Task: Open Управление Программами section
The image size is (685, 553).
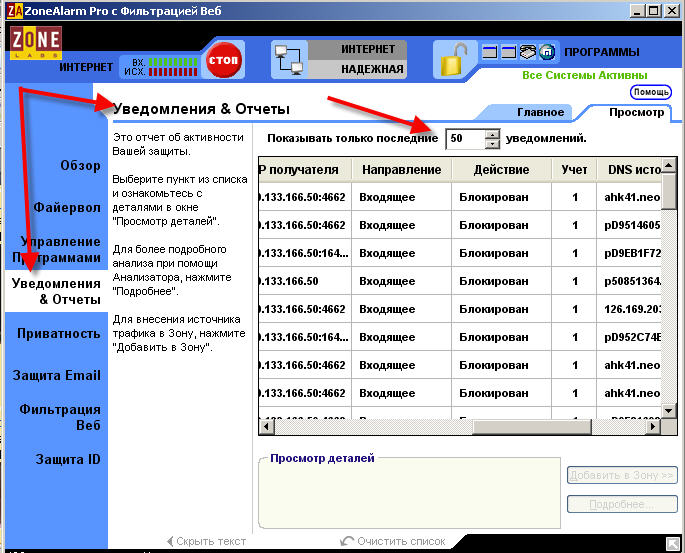Action: (56, 249)
